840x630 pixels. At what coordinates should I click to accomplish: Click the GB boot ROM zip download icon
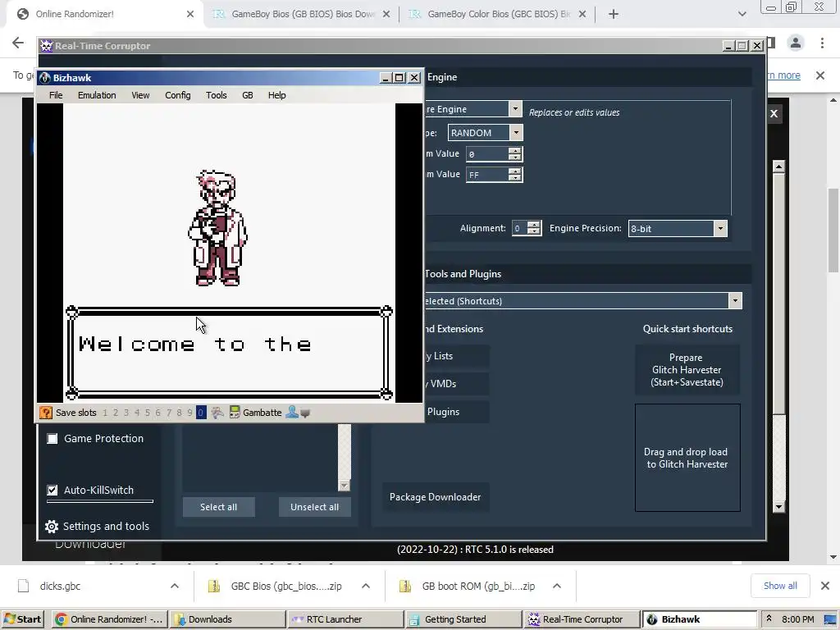pyautogui.click(x=405, y=586)
